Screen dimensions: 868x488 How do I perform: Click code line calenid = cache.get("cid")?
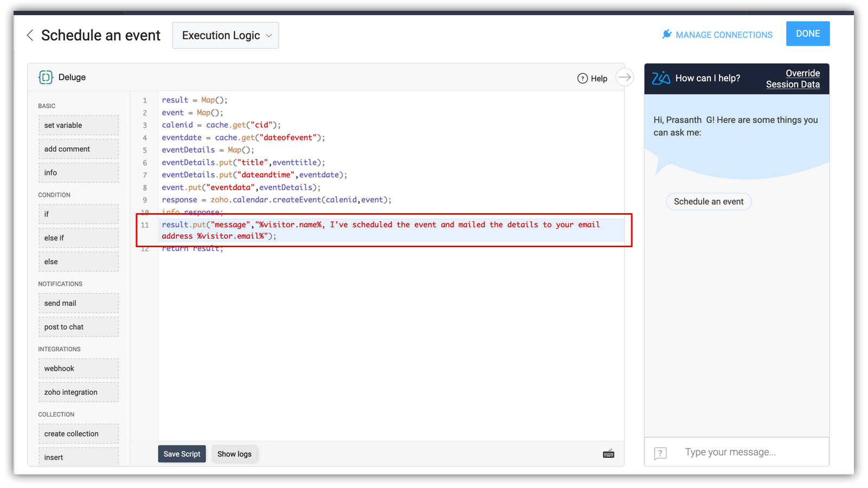point(221,125)
